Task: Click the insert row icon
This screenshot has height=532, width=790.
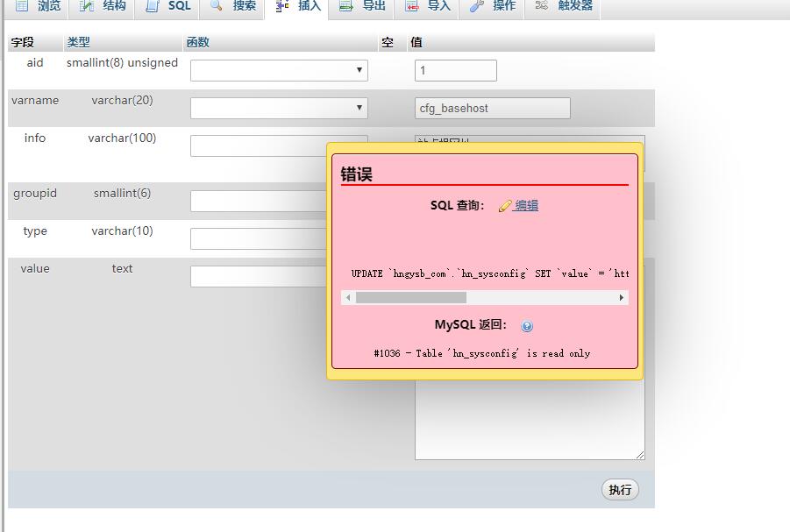Action: (x=282, y=5)
